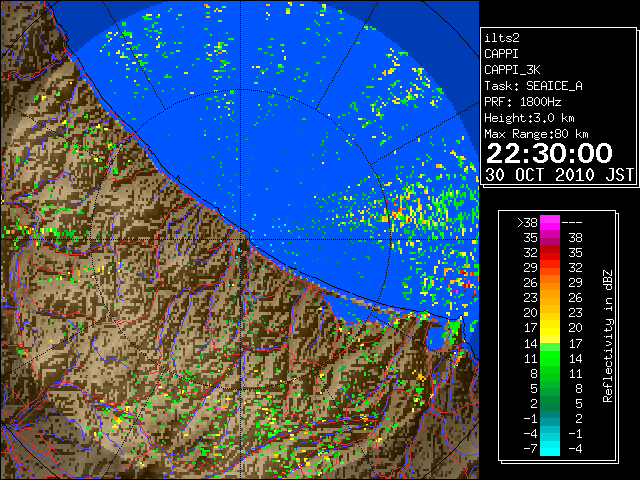The width and height of the screenshot is (640, 480).
Task: Pick the orange 26–29 dBZ legend color
Action: pos(550,282)
